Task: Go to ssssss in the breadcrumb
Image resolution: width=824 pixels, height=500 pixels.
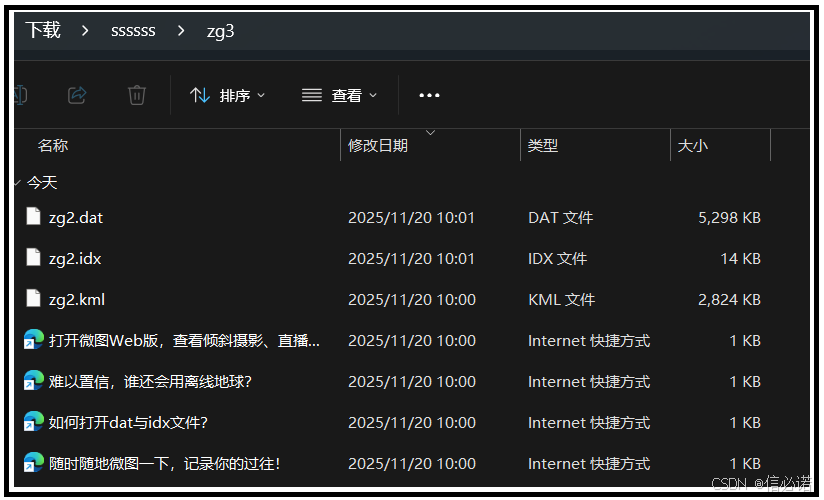Action: pyautogui.click(x=133, y=31)
